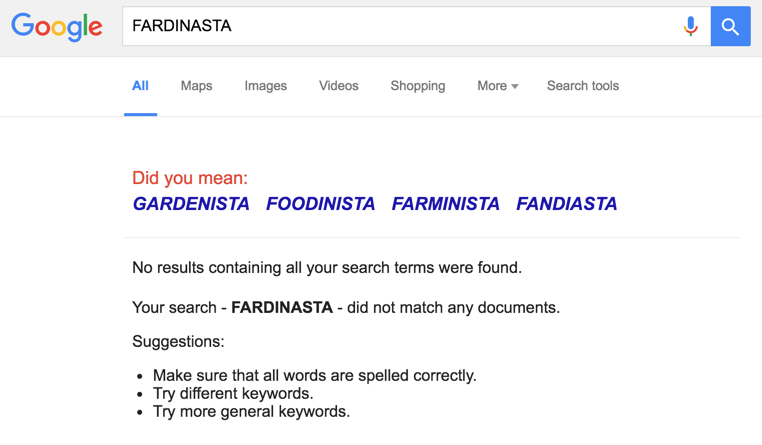Select the All results tab
This screenshot has width=762, height=445.
click(140, 86)
